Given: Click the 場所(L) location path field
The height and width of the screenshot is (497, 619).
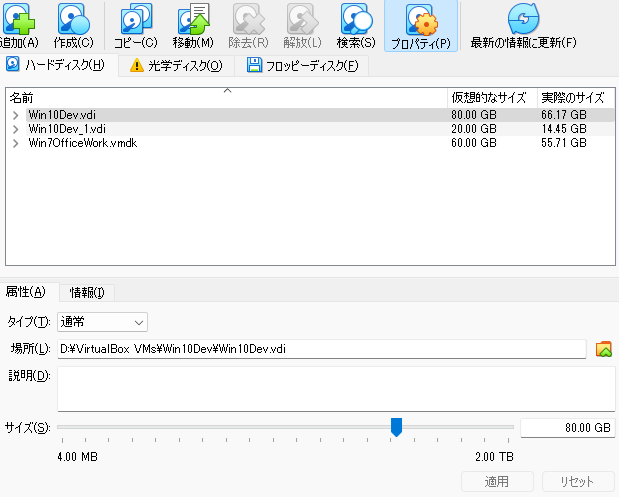Looking at the screenshot, I should 322,349.
